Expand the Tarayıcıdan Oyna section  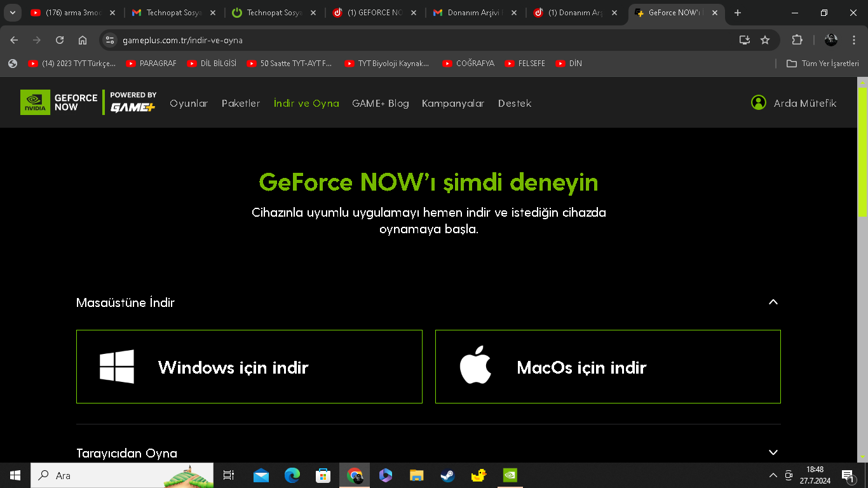click(x=773, y=452)
